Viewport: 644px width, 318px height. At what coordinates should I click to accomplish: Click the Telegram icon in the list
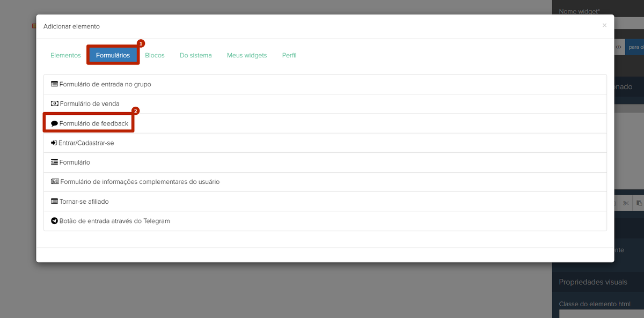54,221
